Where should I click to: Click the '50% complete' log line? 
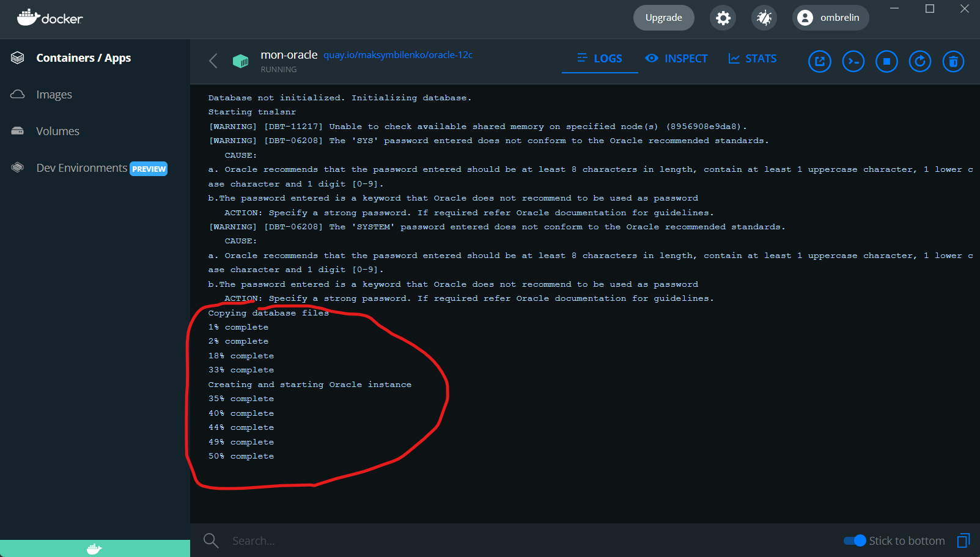click(x=241, y=456)
